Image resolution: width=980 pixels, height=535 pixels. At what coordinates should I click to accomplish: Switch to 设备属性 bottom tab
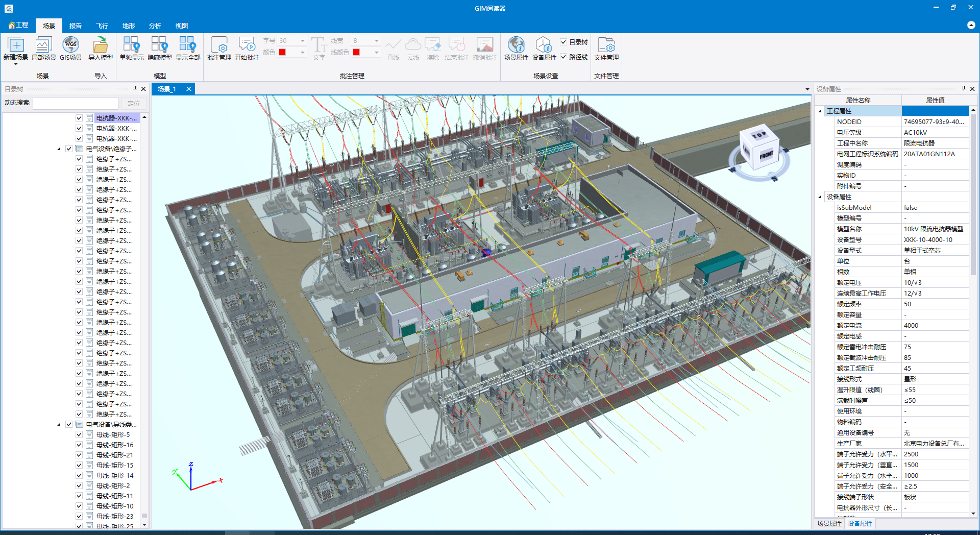click(860, 524)
